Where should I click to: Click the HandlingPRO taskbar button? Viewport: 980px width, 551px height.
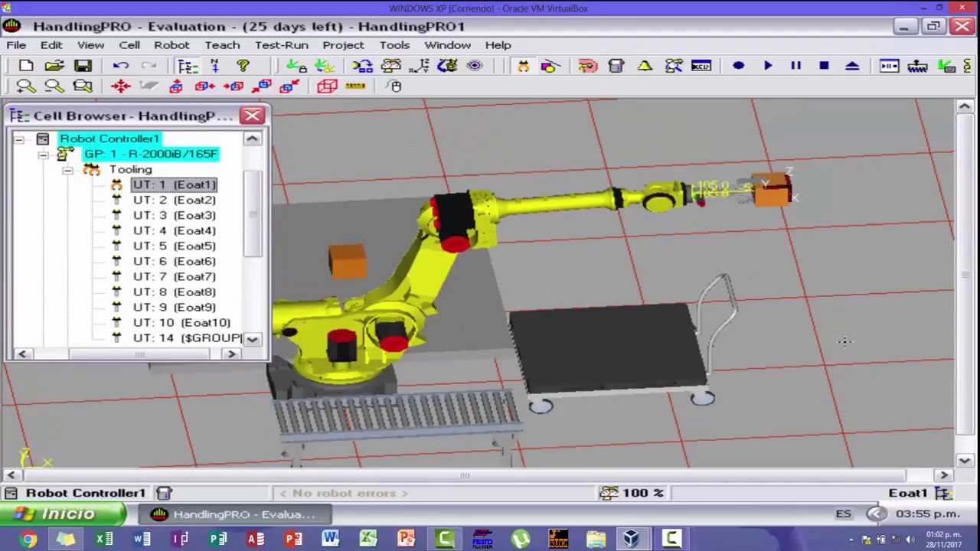[x=234, y=514]
